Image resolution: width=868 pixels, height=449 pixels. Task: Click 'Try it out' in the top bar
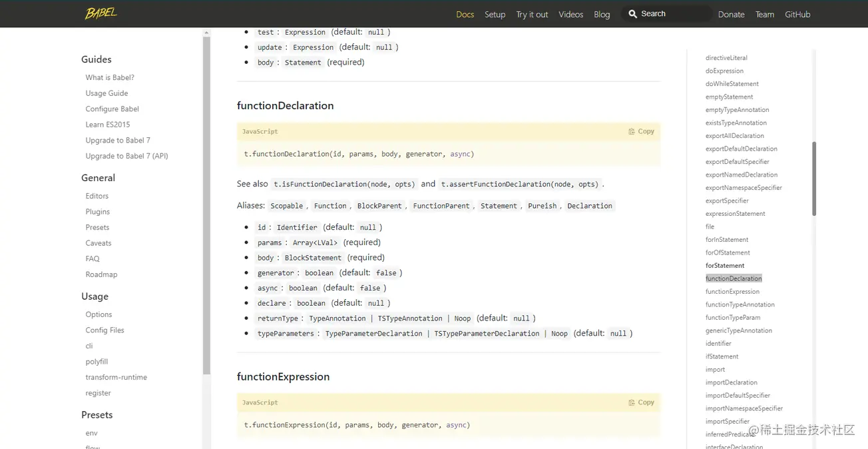(x=531, y=14)
